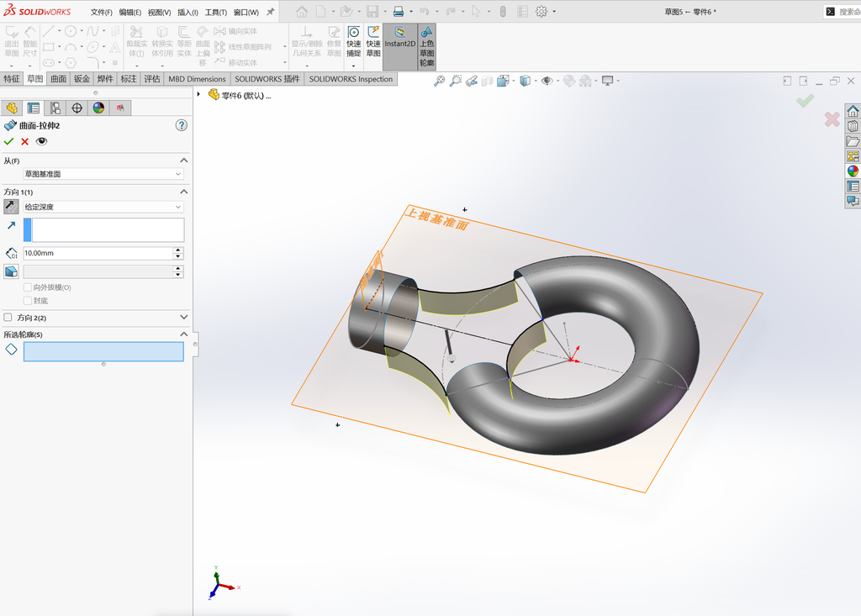Accept the surface extrude with green check
Viewport: 861px width, 616px height.
point(8,142)
